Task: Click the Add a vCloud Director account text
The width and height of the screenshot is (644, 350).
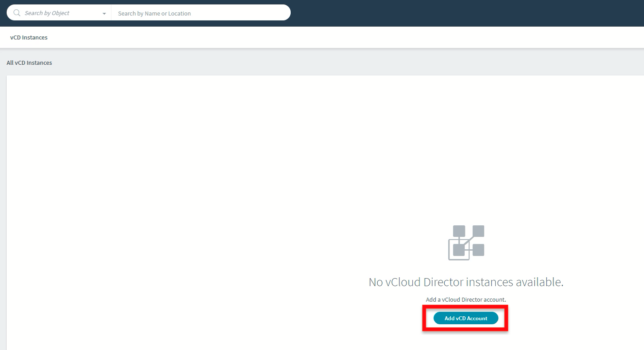Action: click(x=466, y=300)
